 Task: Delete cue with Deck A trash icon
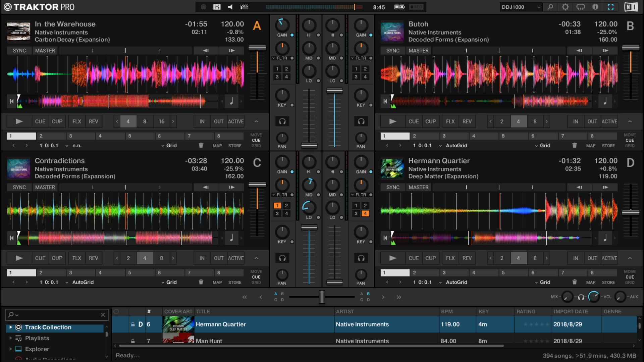click(201, 146)
